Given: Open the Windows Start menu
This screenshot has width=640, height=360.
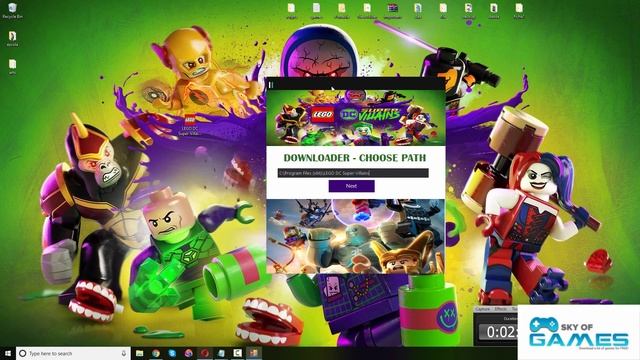Looking at the screenshot, I should point(8,353).
